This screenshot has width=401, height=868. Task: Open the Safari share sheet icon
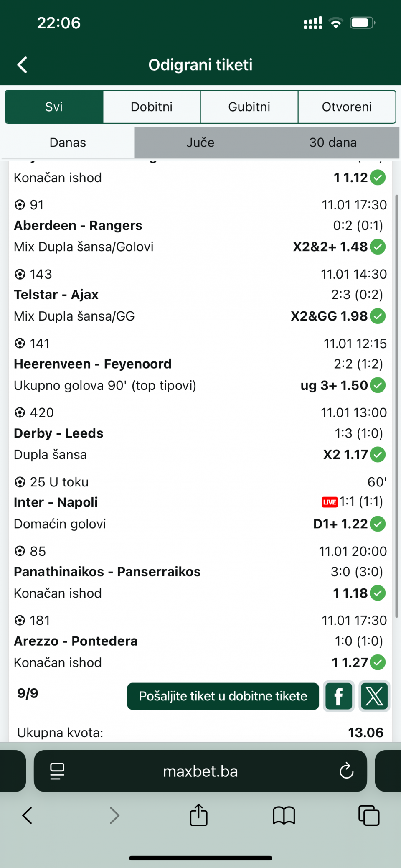198,815
